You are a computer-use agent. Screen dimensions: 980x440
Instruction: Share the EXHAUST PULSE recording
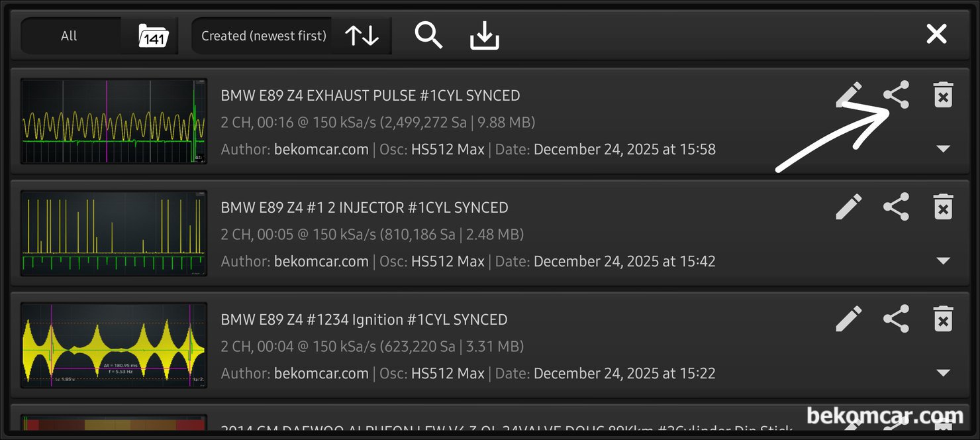coord(896,95)
